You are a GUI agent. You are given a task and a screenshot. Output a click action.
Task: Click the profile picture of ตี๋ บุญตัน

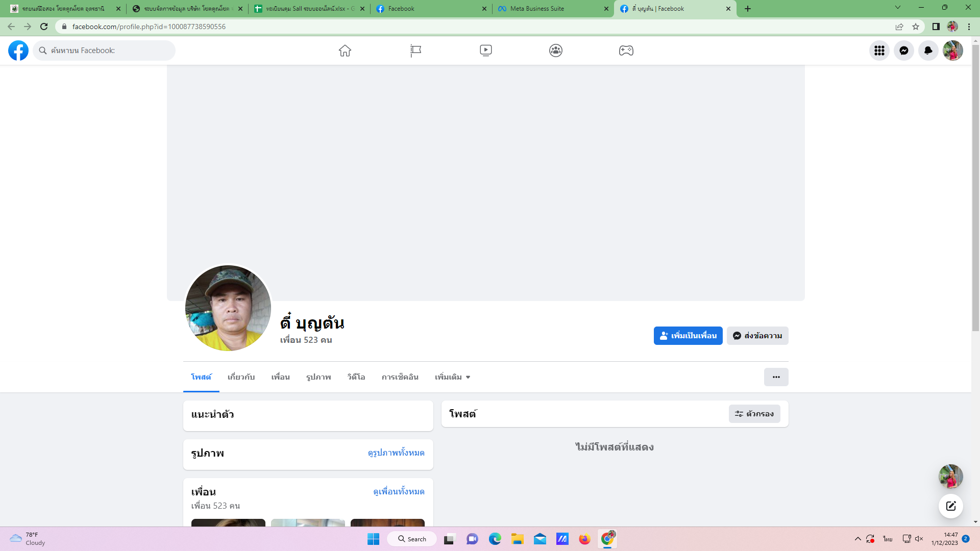pos(228,308)
